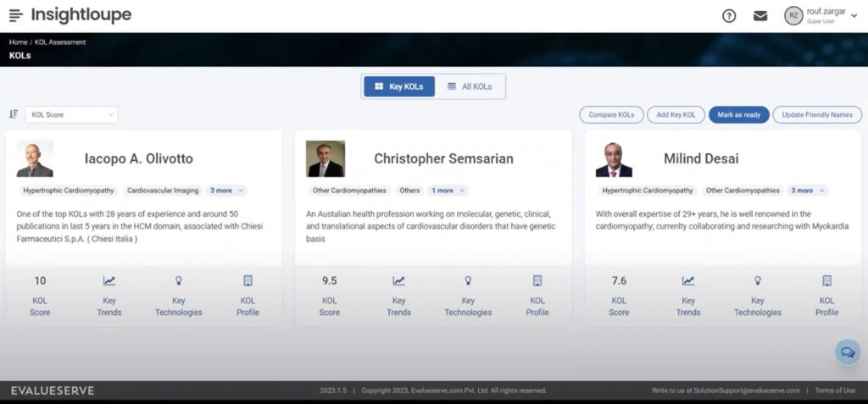868x404 pixels.
Task: Select the name Christopher Semsarian
Action: pyautogui.click(x=444, y=159)
